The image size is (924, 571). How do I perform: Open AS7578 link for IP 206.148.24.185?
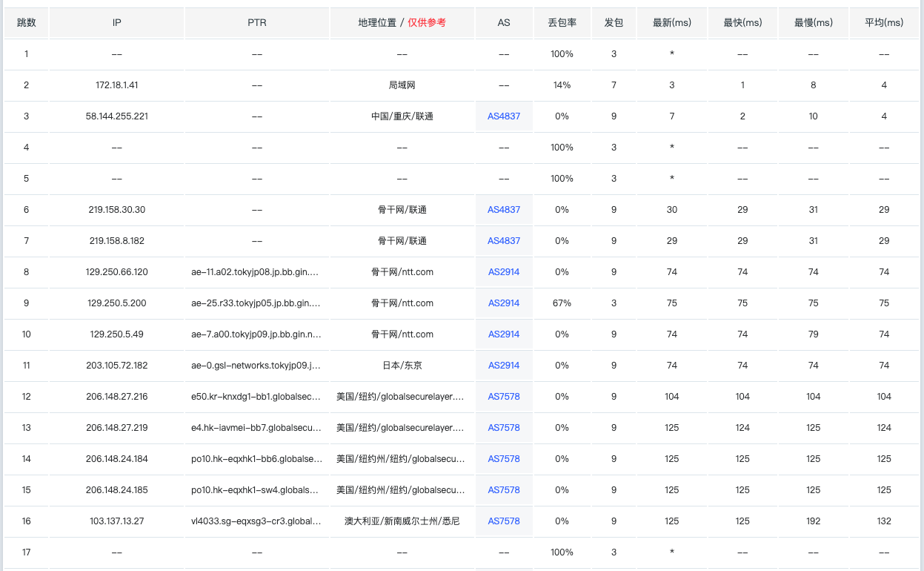pos(504,490)
